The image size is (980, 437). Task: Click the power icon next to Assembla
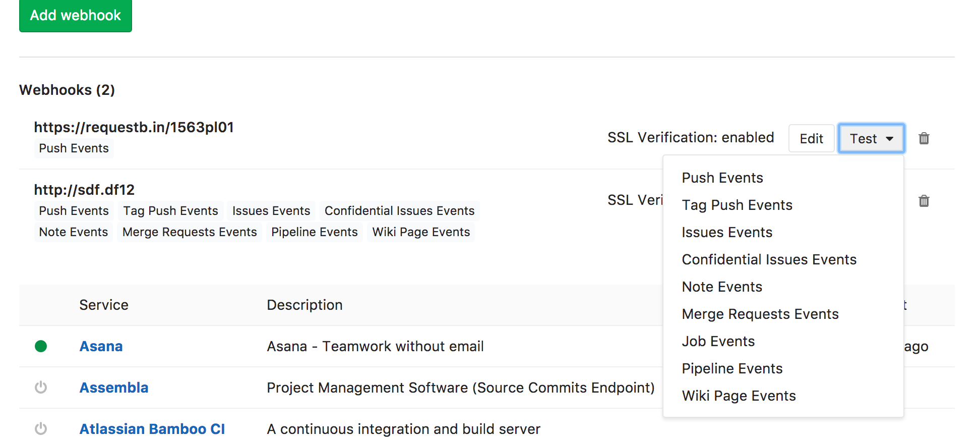click(41, 388)
